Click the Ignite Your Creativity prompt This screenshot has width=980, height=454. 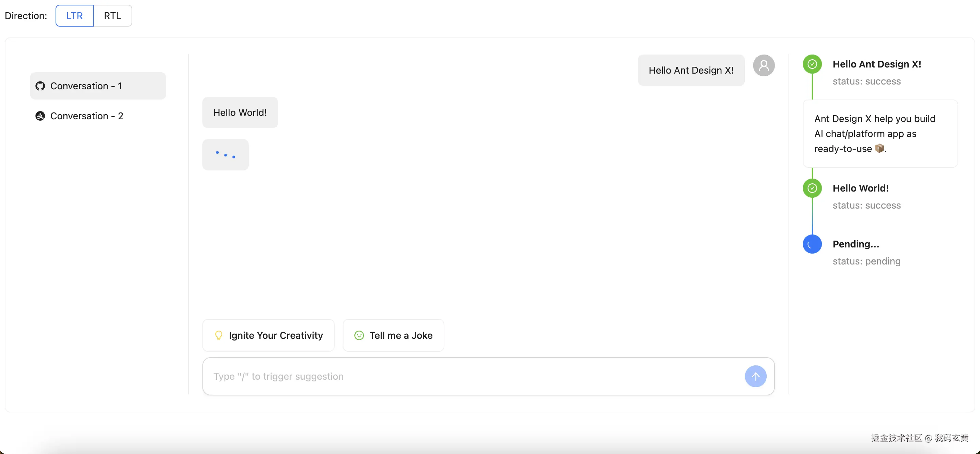click(x=268, y=335)
